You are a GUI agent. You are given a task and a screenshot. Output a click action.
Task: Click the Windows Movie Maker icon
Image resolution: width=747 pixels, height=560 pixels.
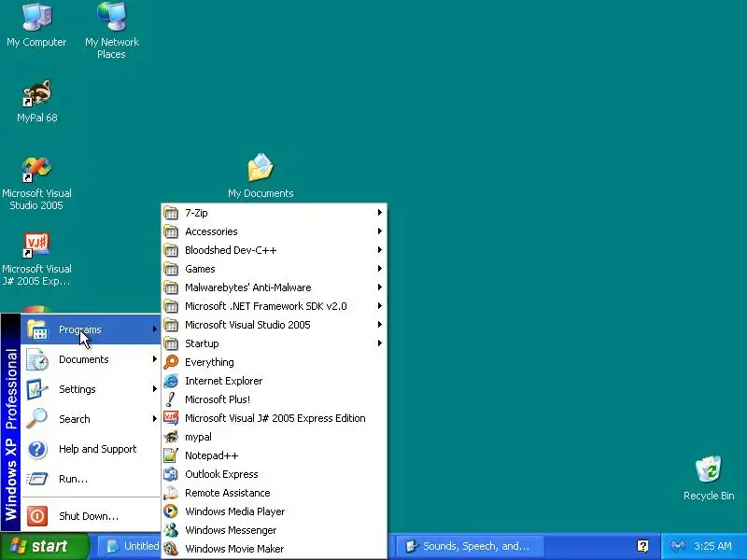pyautogui.click(x=171, y=549)
